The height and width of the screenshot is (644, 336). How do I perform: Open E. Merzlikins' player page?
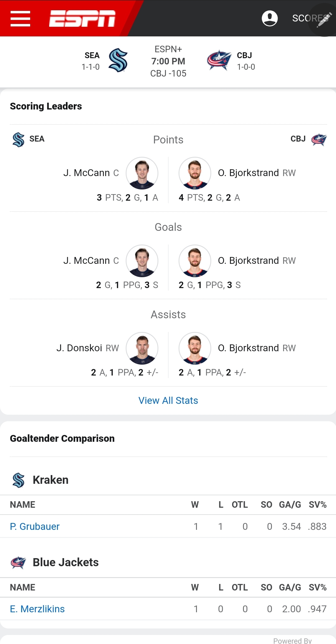coord(37,609)
